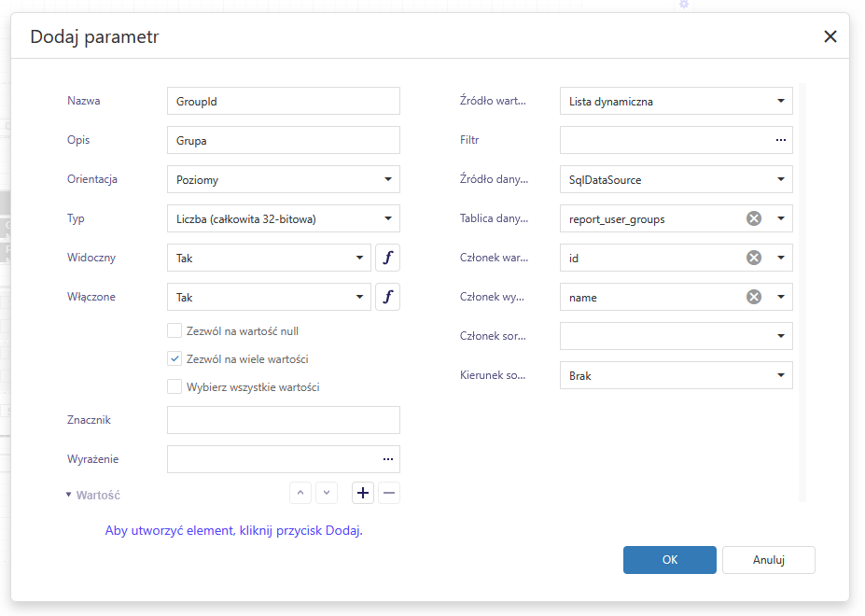This screenshot has height=616, width=865.
Task: Clear the report_user_groups data table value
Action: 754,218
